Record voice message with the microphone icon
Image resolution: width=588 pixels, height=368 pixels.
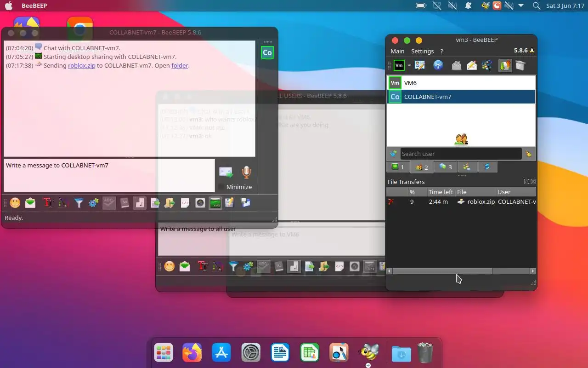[247, 172]
